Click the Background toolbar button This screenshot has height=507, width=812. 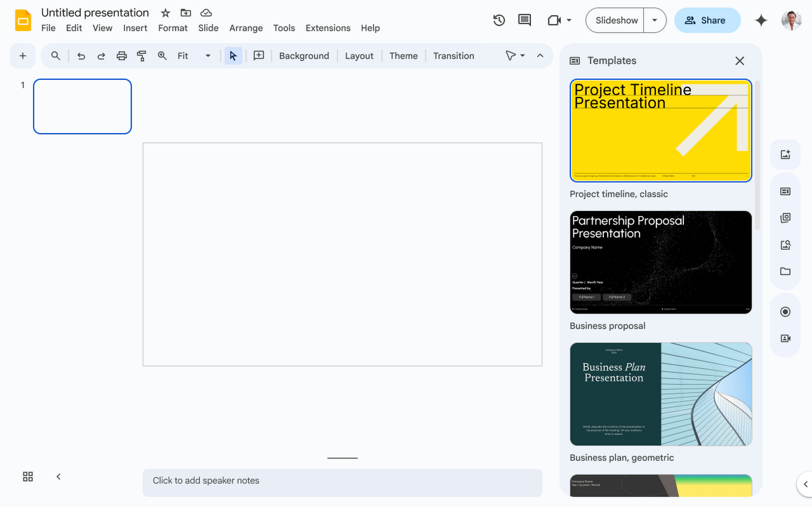tap(304, 56)
